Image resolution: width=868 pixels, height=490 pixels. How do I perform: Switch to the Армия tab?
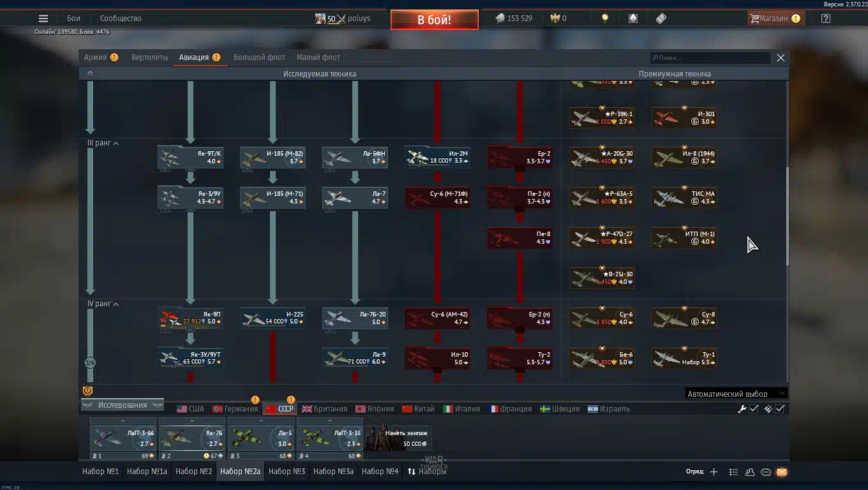pos(101,57)
